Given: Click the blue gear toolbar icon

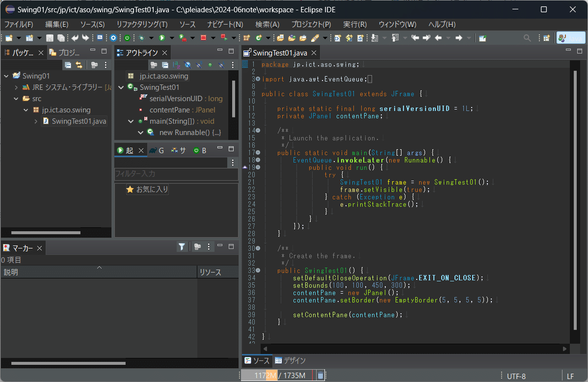Looking at the screenshot, I should click(x=113, y=38).
